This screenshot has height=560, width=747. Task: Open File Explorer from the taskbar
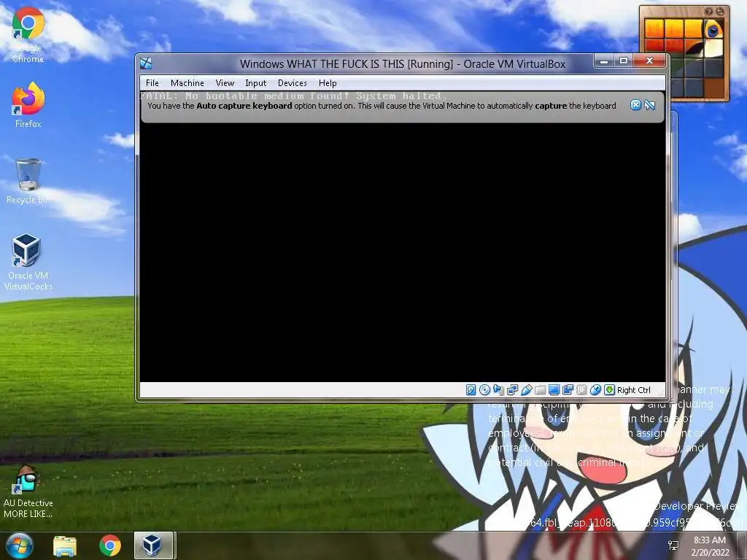(x=65, y=545)
